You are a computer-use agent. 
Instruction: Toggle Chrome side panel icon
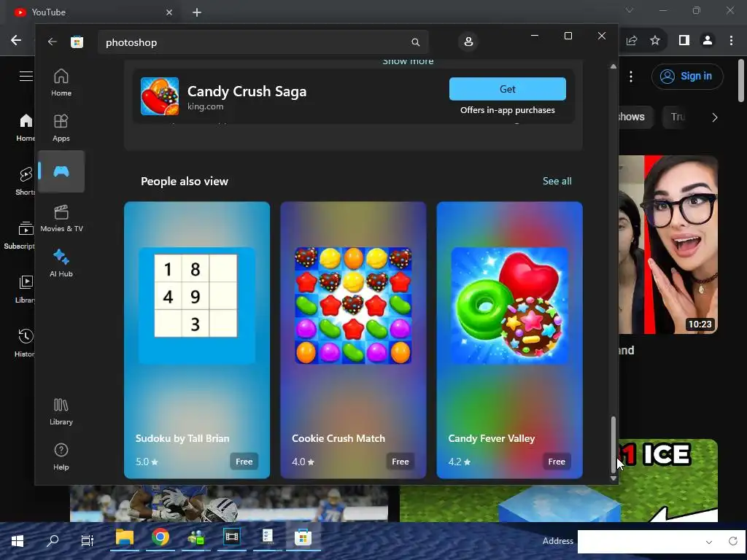pos(684,41)
